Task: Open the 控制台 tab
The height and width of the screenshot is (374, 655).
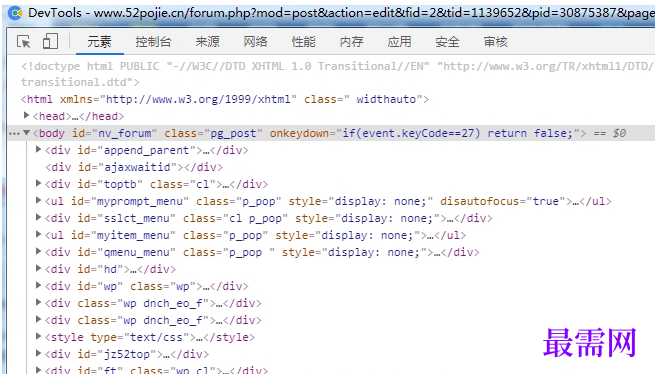Action: coord(153,42)
